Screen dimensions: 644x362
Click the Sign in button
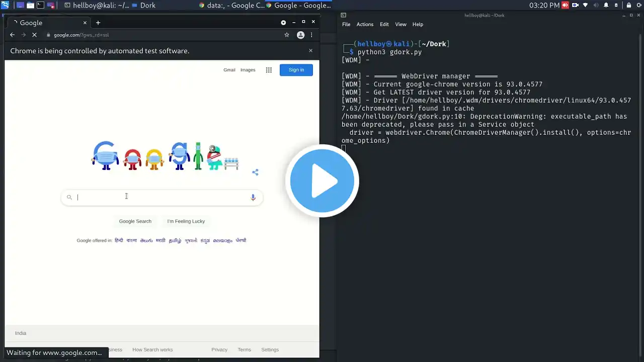tap(296, 70)
